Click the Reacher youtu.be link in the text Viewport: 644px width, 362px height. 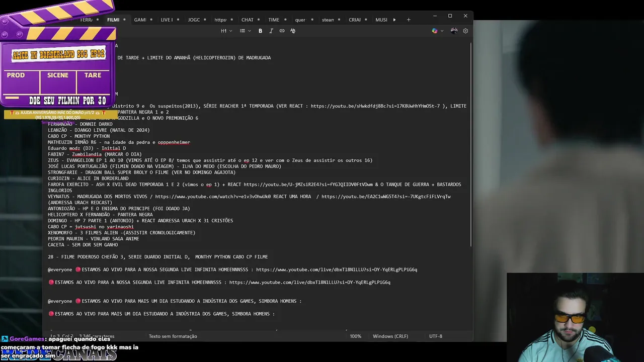pyautogui.click(x=375, y=106)
